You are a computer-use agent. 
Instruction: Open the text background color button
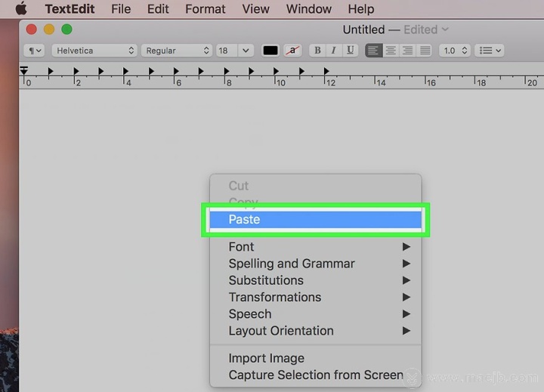pos(292,51)
